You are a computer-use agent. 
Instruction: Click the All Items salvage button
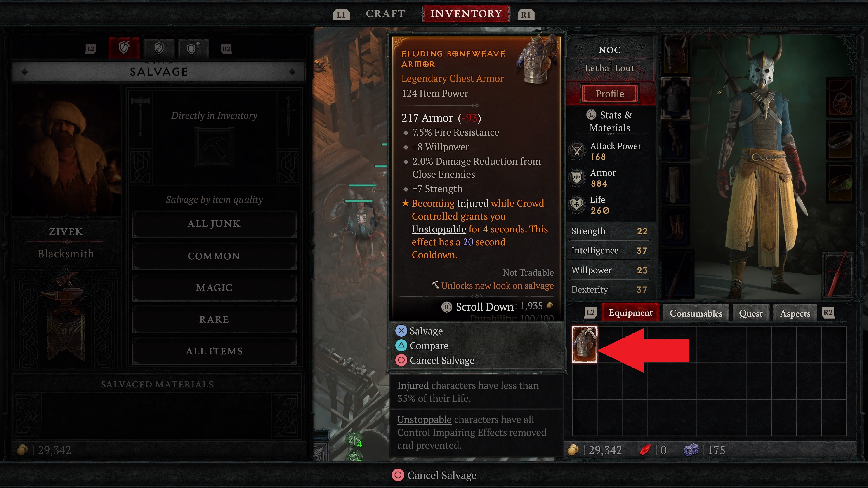pos(214,351)
